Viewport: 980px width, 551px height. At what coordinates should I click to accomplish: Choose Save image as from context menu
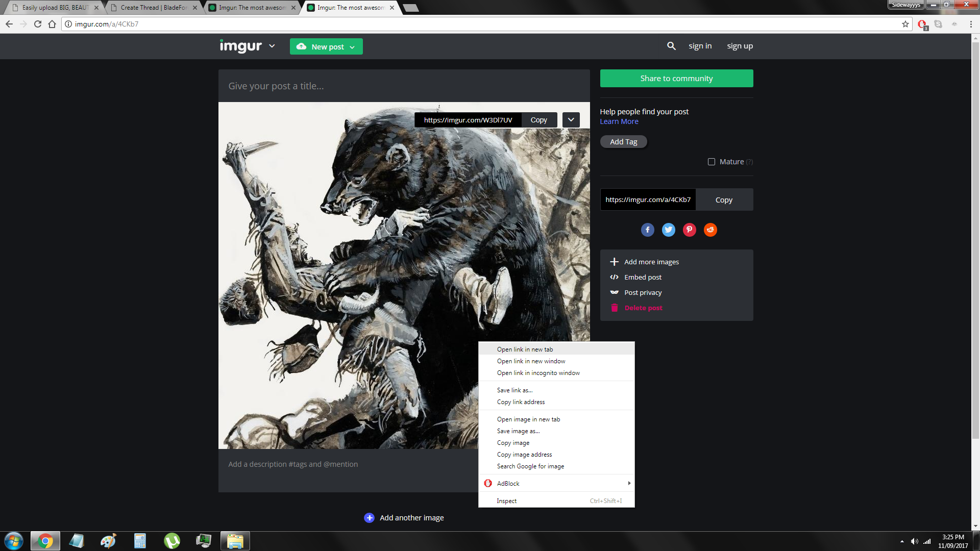coord(518,431)
